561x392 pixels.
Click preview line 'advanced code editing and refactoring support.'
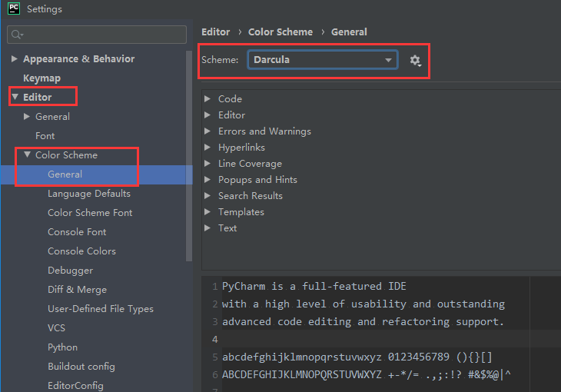[363, 321]
